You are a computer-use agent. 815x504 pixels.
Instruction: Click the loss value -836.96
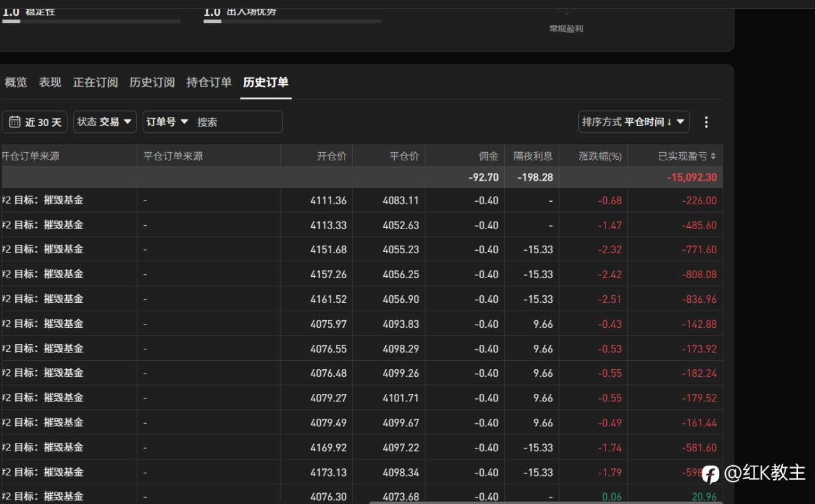point(699,299)
